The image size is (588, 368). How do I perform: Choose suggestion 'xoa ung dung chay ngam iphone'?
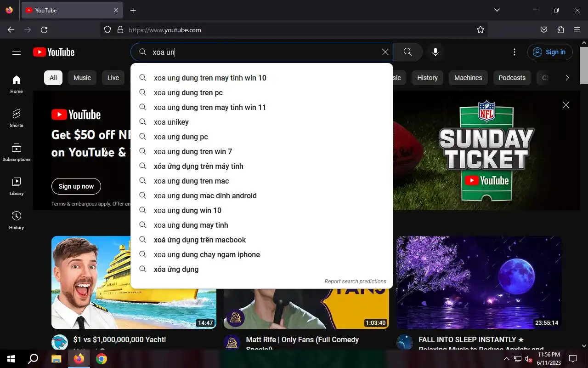point(262,254)
